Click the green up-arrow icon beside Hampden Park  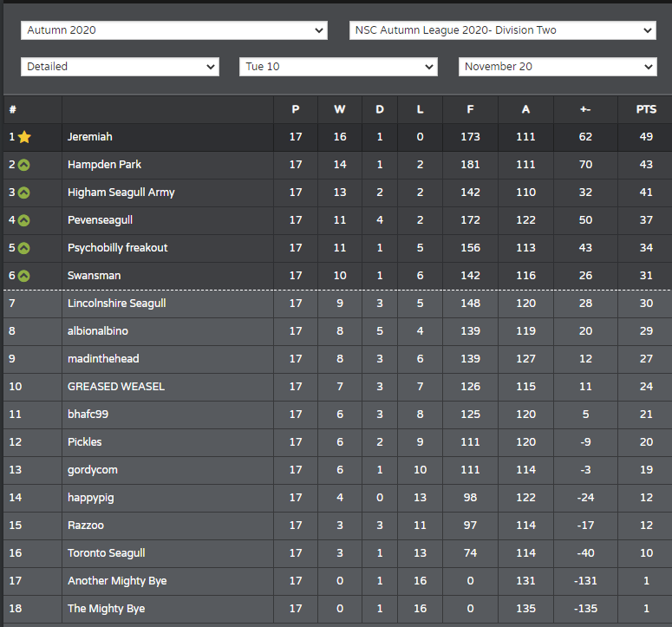click(x=24, y=165)
